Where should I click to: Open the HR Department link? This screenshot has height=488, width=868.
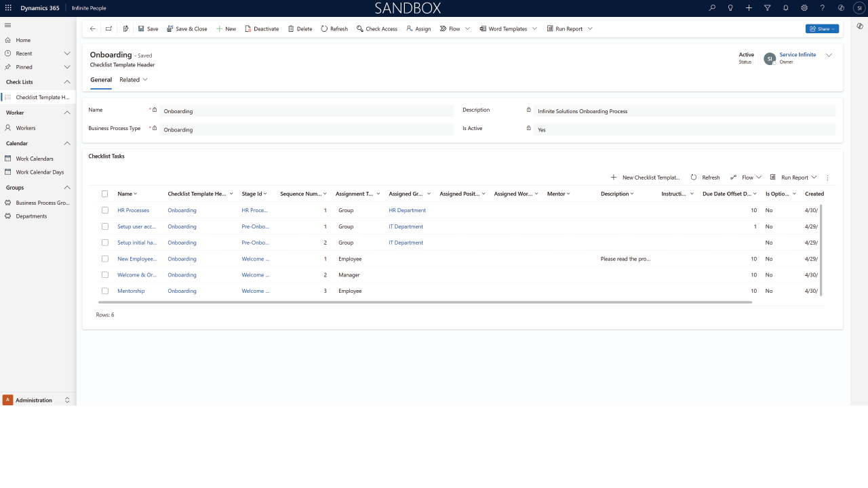tap(407, 210)
